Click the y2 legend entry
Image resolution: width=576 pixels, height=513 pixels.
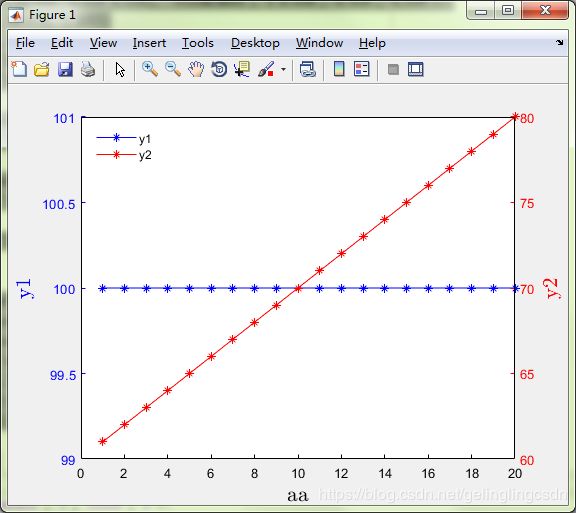click(x=124, y=155)
